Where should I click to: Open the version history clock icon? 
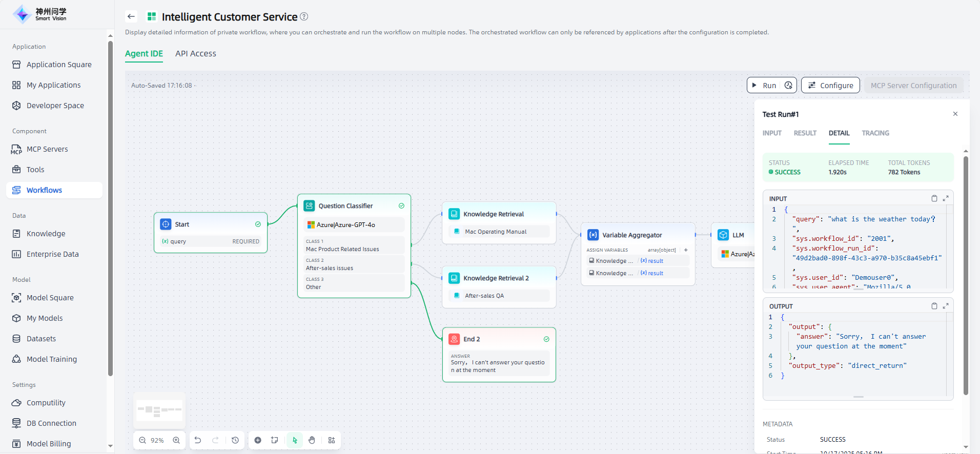(x=235, y=440)
